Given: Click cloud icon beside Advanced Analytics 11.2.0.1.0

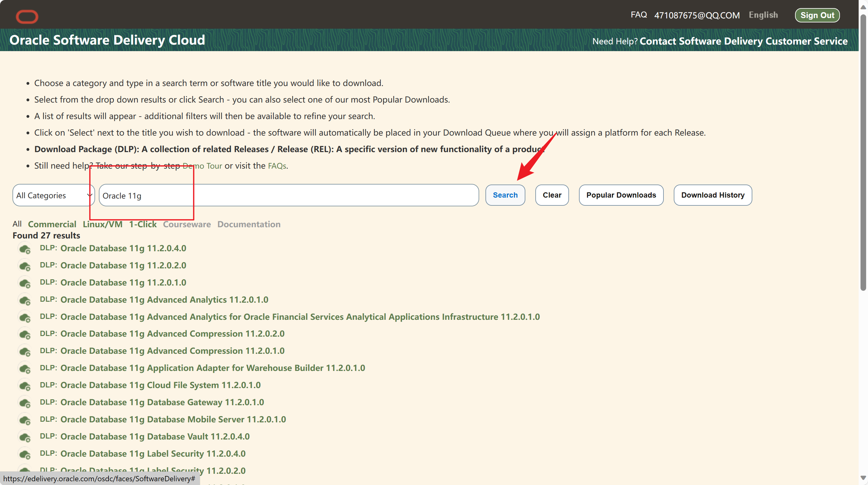Looking at the screenshot, I should coord(25,300).
